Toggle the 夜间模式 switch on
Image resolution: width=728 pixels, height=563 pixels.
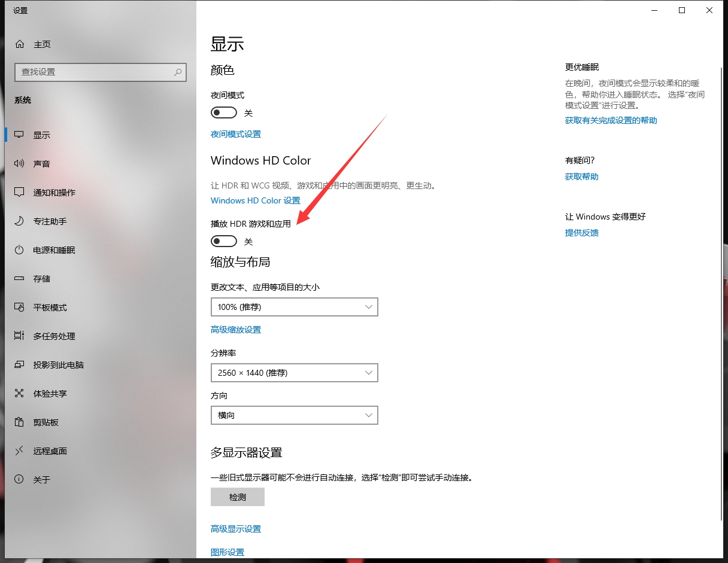point(223,112)
